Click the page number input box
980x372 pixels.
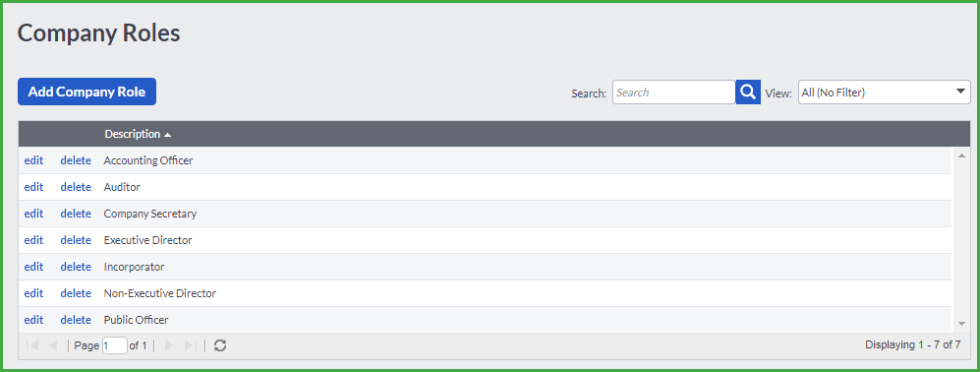[x=115, y=345]
